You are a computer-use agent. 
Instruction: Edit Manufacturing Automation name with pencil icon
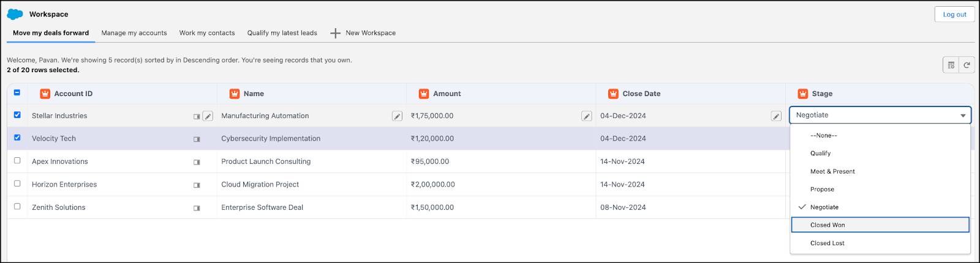click(397, 116)
